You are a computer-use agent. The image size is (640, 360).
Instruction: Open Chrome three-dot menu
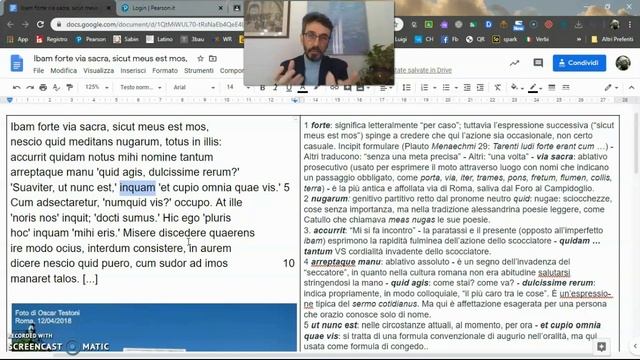tap(630, 24)
